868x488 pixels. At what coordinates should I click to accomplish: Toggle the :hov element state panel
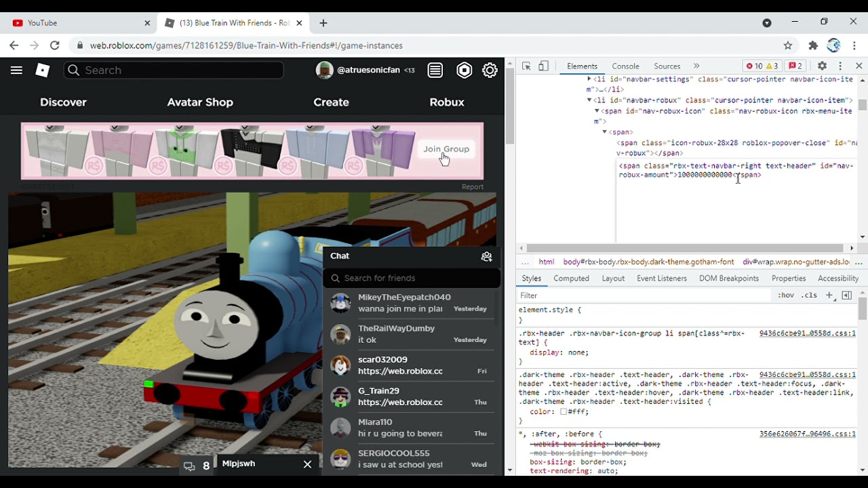tap(786, 296)
